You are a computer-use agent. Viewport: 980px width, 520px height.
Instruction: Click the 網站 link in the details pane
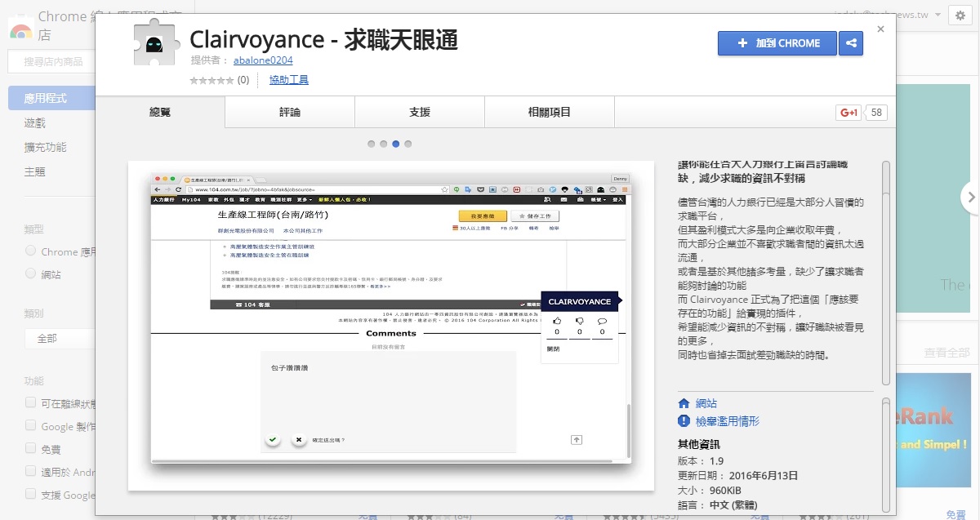tap(706, 403)
